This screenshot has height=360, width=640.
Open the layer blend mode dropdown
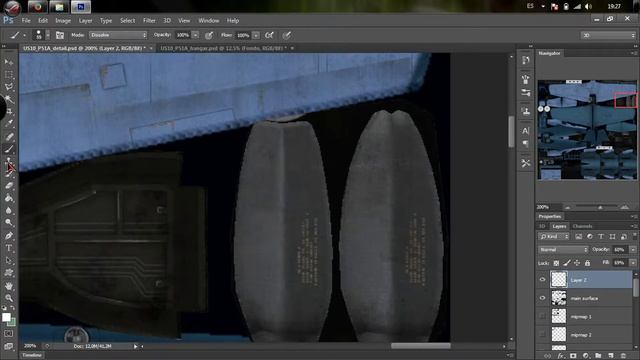(563, 249)
